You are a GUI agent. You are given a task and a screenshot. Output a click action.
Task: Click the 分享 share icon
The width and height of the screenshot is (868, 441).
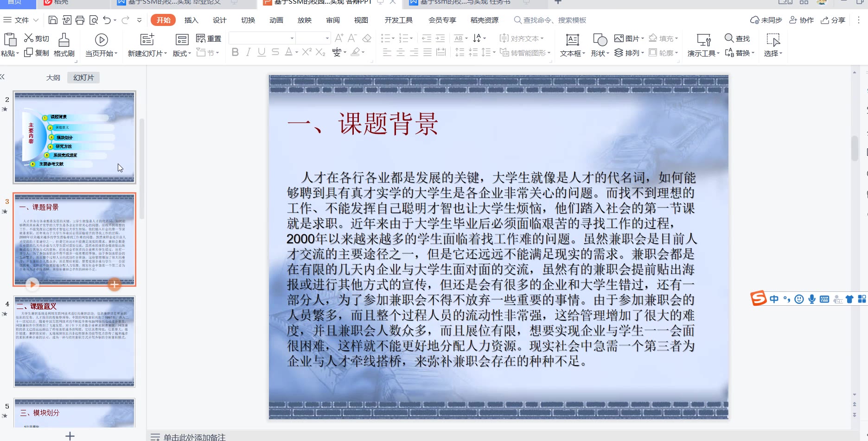(825, 20)
